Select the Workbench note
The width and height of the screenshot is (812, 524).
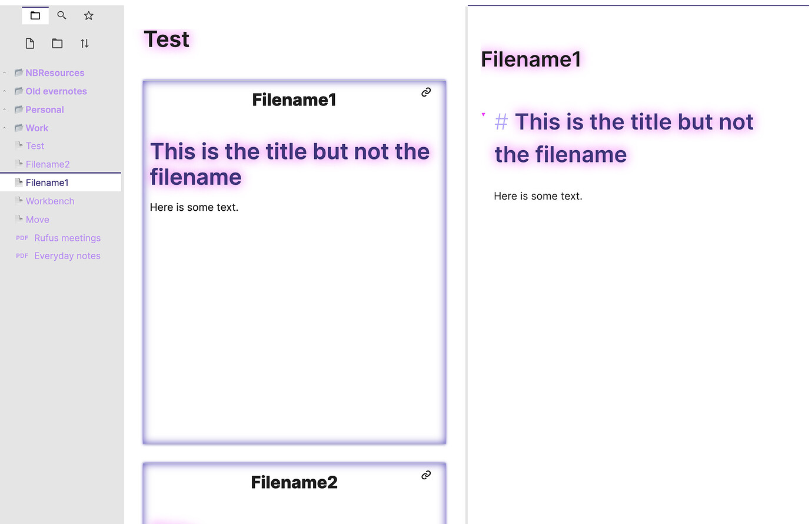(x=50, y=201)
